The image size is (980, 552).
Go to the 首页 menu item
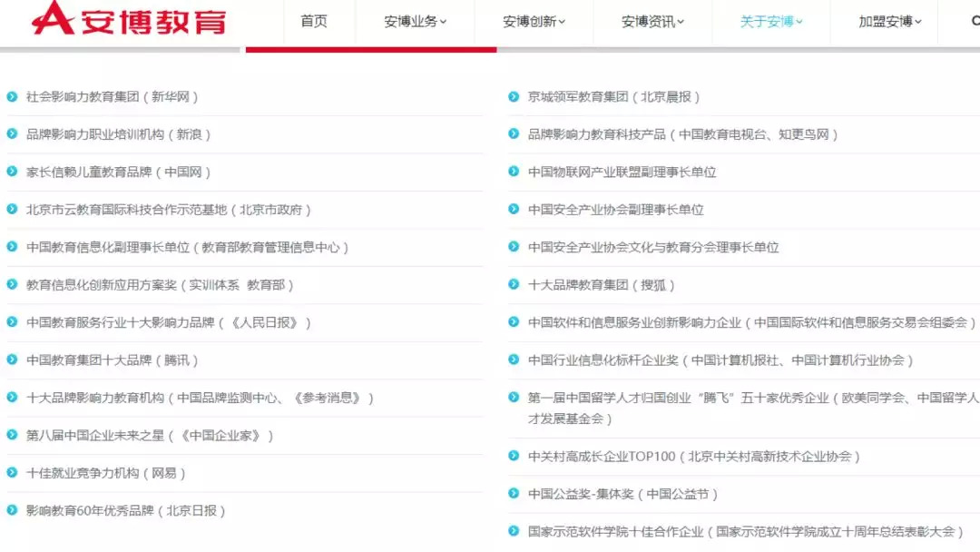point(314,22)
